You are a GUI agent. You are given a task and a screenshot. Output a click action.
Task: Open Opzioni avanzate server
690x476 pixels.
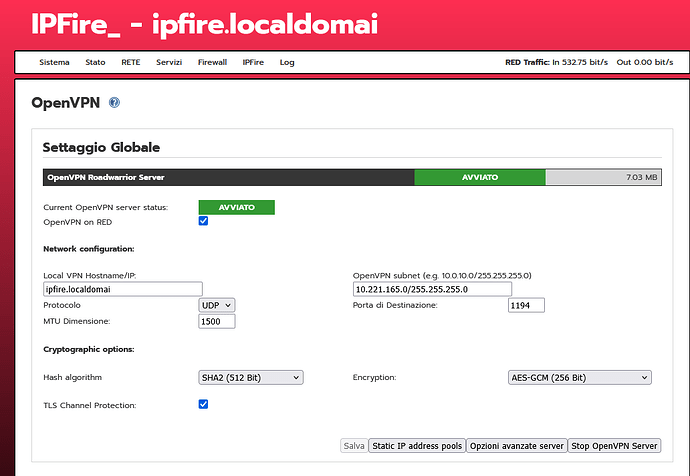517,446
